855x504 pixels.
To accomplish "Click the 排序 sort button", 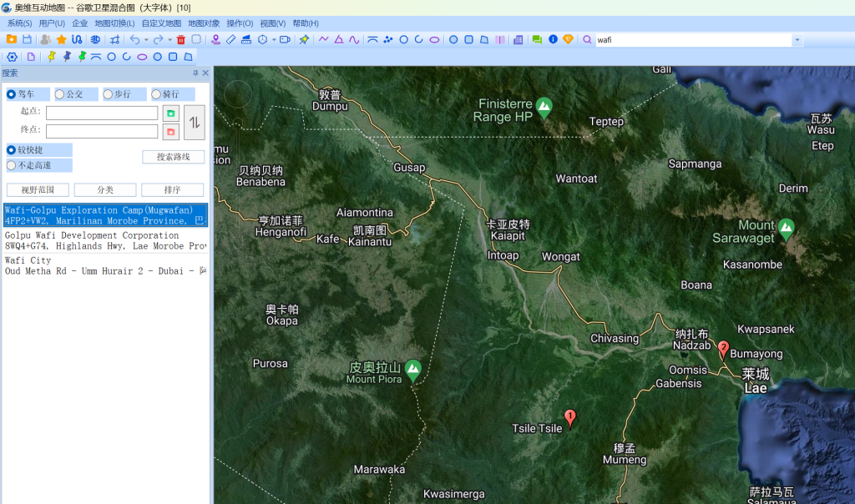I will pyautogui.click(x=172, y=189).
